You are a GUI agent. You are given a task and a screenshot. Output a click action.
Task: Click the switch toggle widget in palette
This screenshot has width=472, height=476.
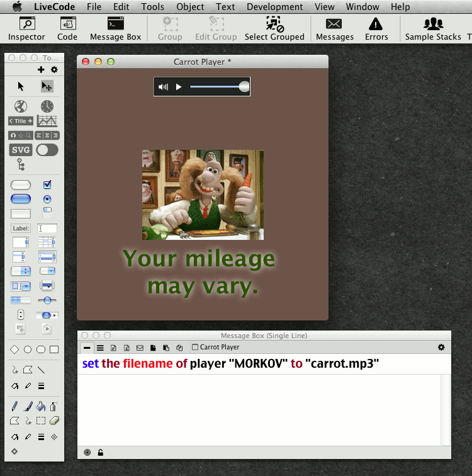coord(47,150)
